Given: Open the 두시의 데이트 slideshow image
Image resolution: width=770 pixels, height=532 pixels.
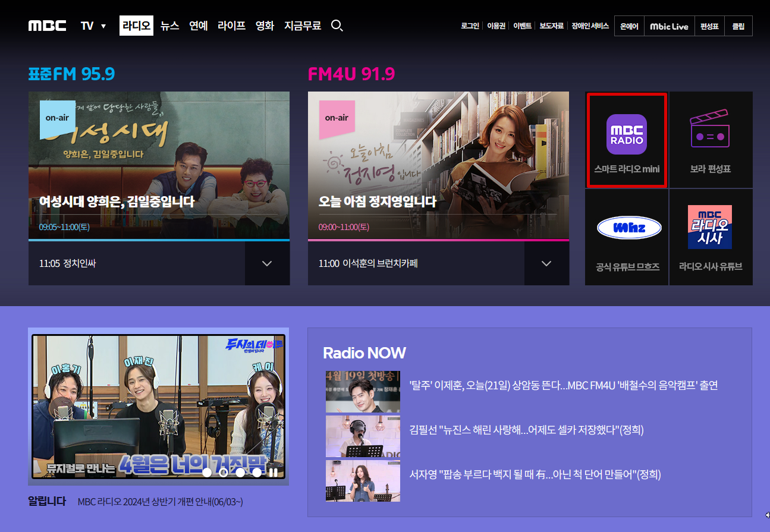Looking at the screenshot, I should pos(159,407).
